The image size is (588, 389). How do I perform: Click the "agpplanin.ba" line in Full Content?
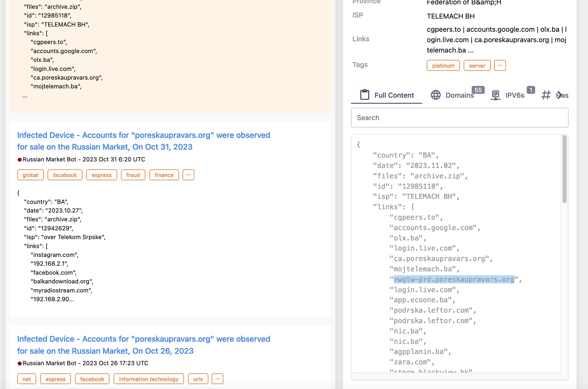click(x=420, y=352)
